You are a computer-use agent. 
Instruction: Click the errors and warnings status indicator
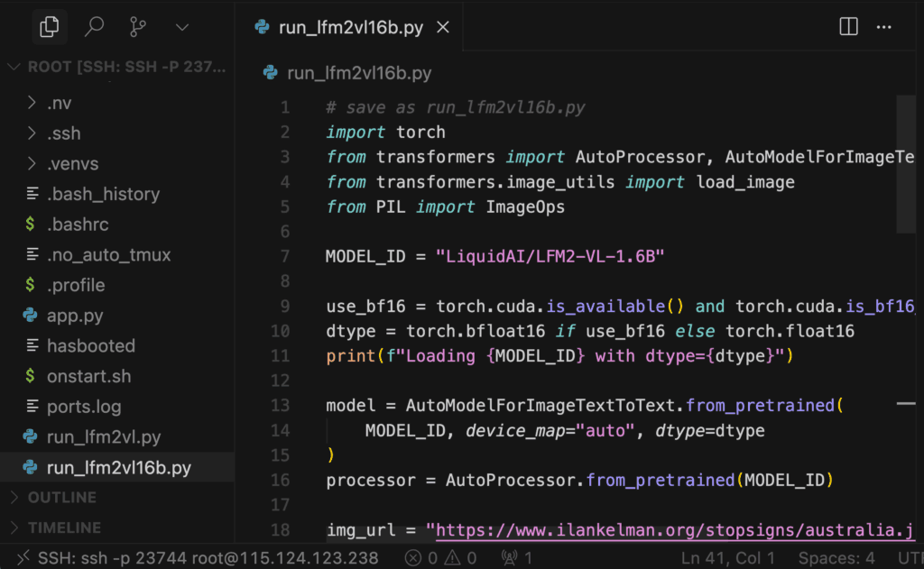coord(452,558)
